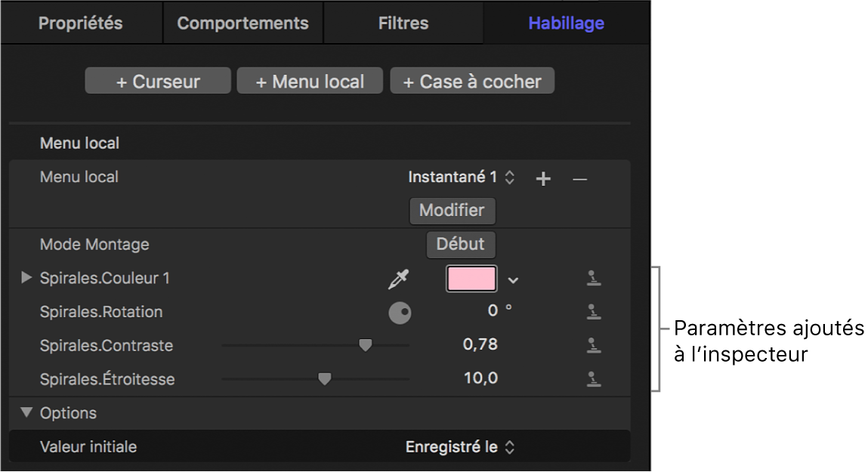Click the rotation dial icon for Spirales.Rotation

point(400,312)
